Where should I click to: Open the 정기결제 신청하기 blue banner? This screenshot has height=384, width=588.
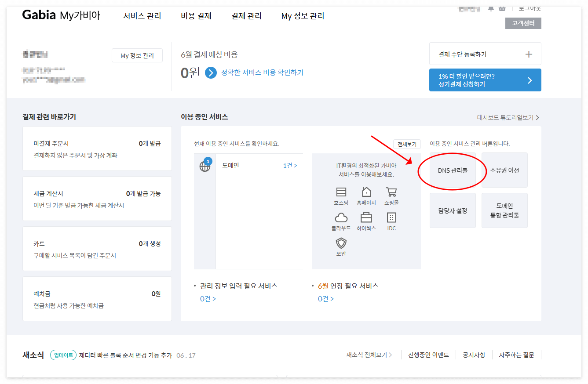[x=485, y=80]
